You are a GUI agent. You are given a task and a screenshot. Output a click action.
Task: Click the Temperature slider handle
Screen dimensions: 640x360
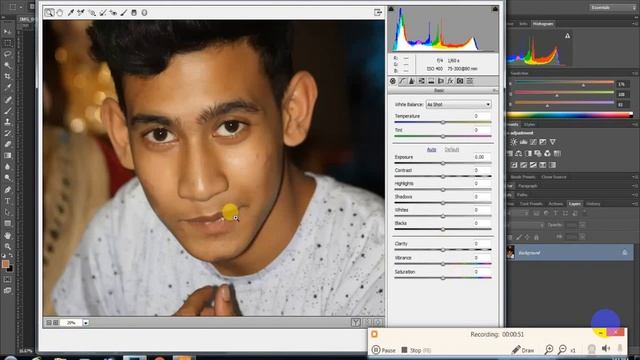pyautogui.click(x=443, y=122)
